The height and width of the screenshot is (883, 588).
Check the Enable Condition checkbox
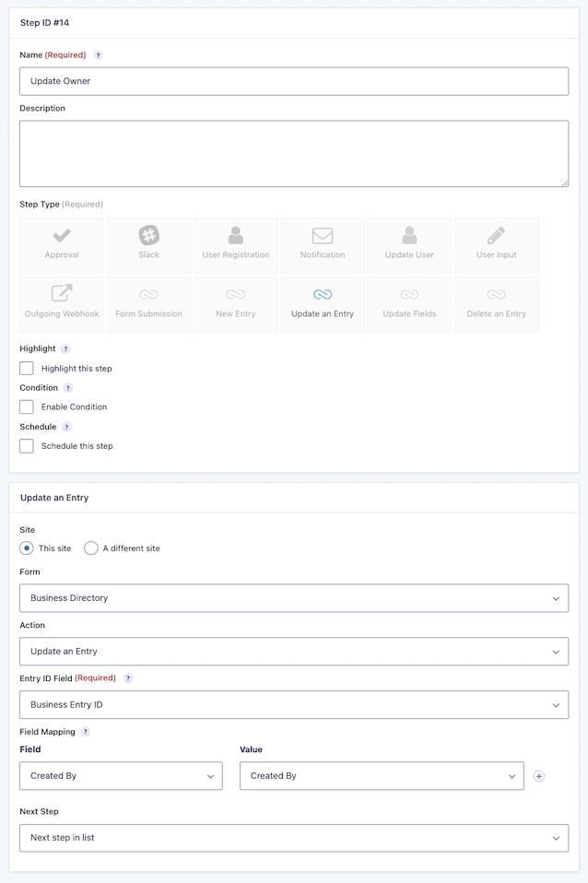click(27, 406)
